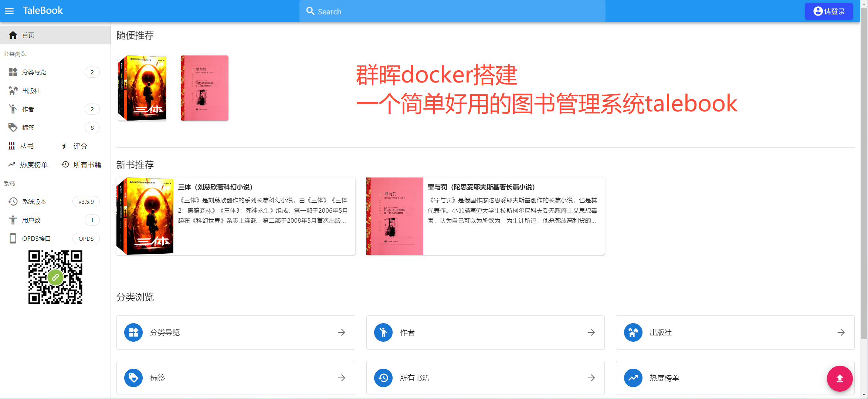The width and height of the screenshot is (868, 399).
Task: Select 首页 home item in sidebar
Action: pos(55,35)
